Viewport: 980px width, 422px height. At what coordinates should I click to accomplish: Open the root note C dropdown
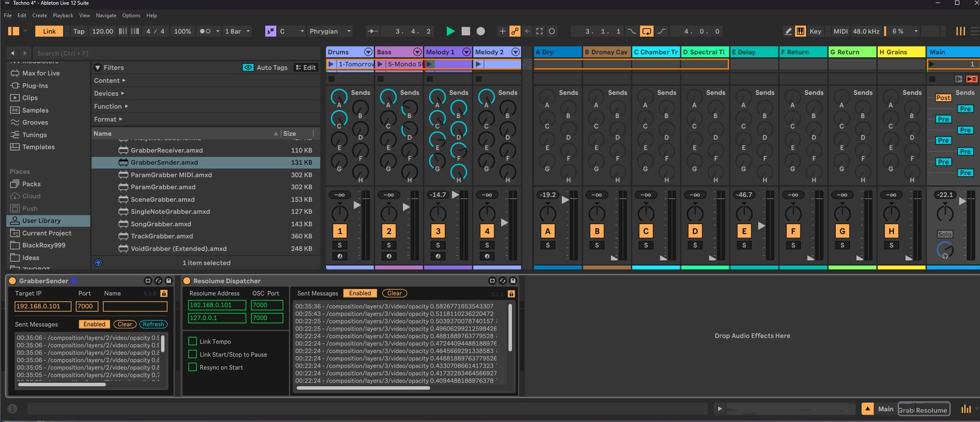[x=292, y=31]
